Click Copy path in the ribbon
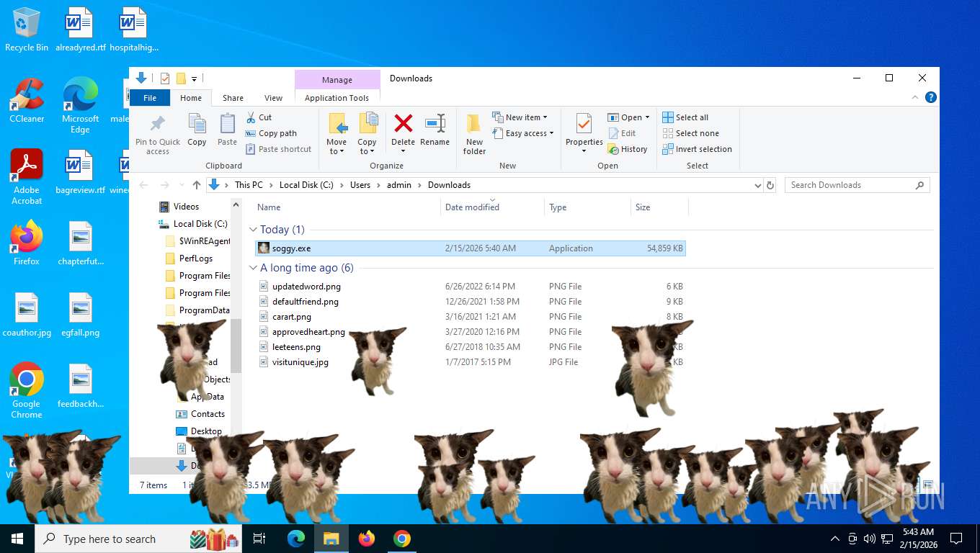 tap(271, 133)
